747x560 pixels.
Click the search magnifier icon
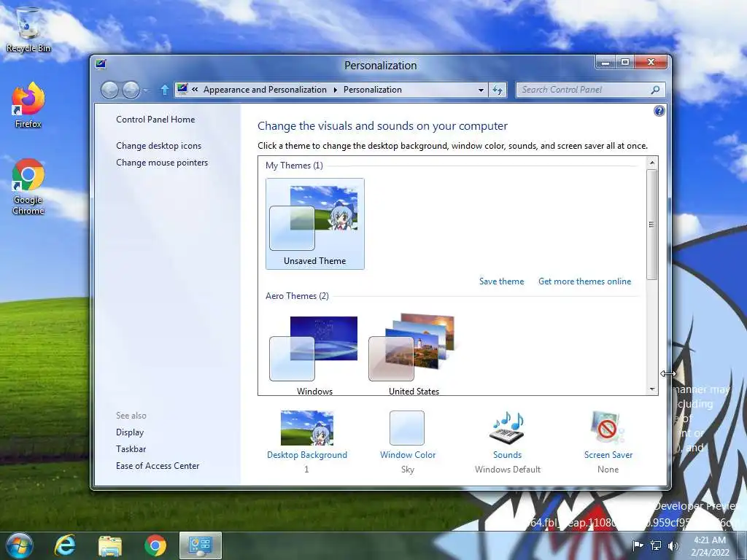656,90
